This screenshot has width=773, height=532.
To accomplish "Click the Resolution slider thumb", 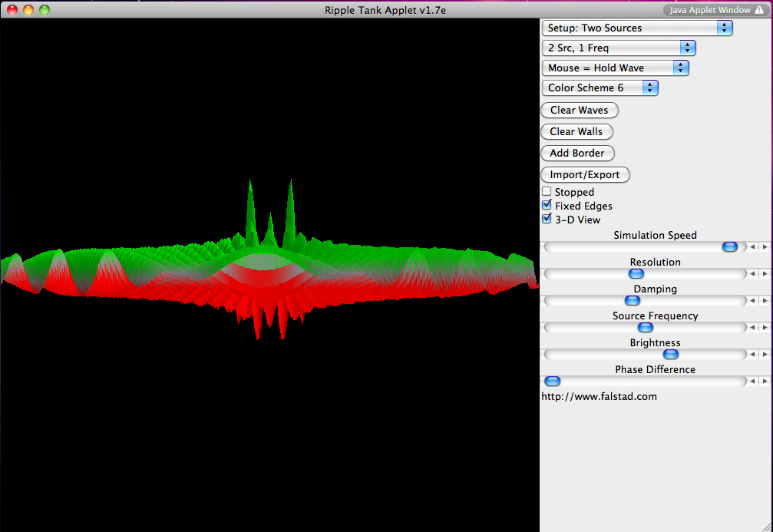I will (636, 273).
